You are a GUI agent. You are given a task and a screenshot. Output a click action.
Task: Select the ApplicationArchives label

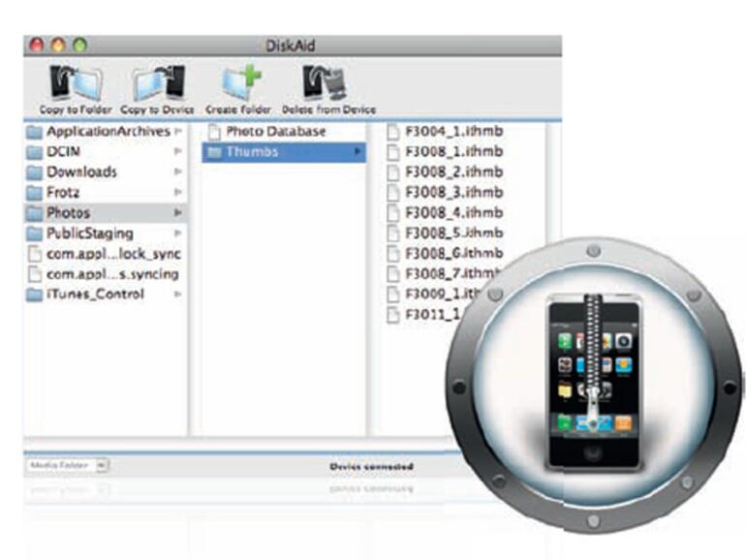click(109, 132)
